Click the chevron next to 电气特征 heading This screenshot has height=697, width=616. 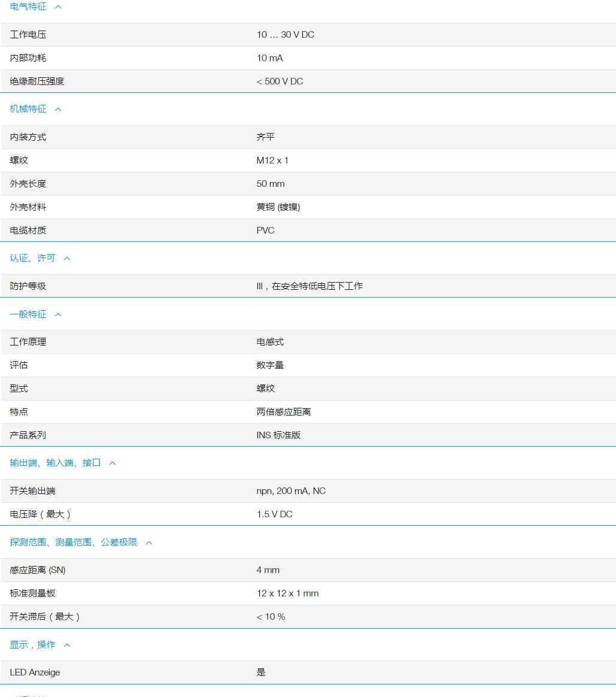pos(58,7)
